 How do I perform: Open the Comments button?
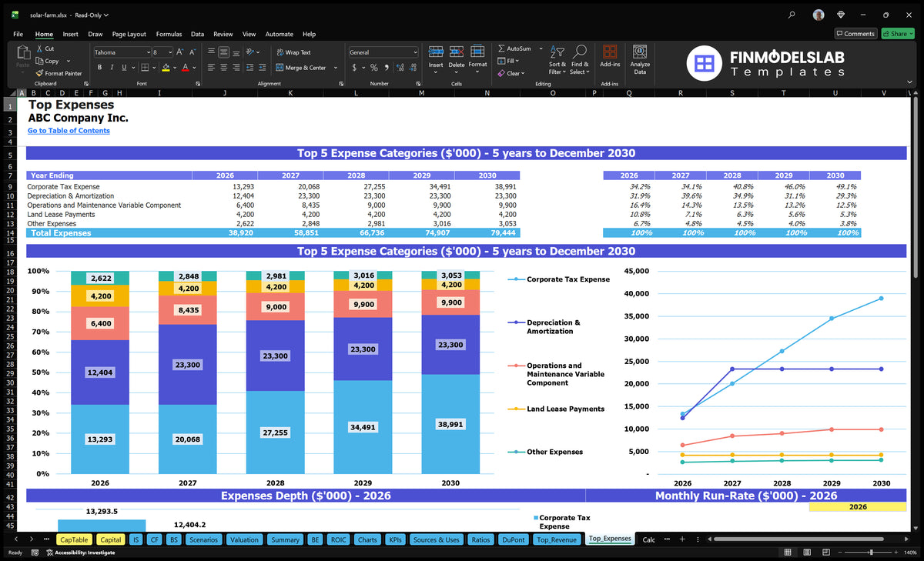(x=855, y=34)
